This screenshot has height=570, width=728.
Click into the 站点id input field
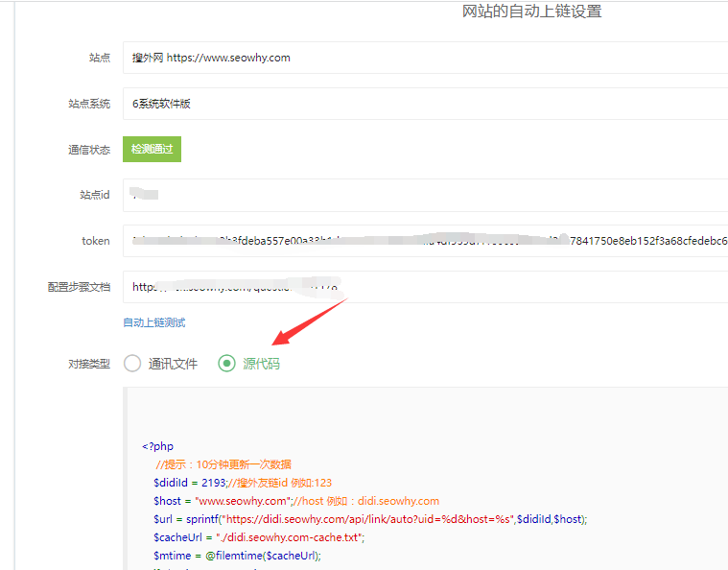coord(422,195)
